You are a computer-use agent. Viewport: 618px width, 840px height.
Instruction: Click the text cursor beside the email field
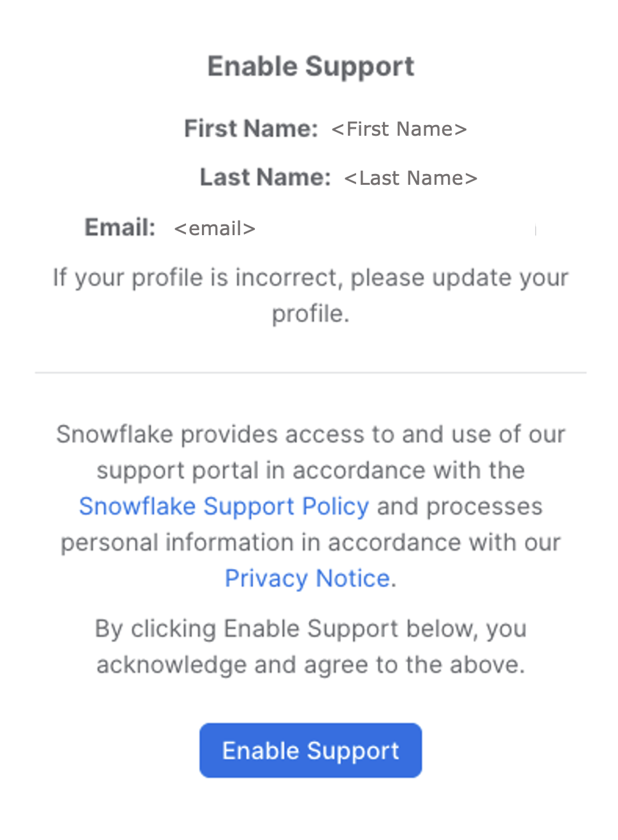click(x=536, y=230)
